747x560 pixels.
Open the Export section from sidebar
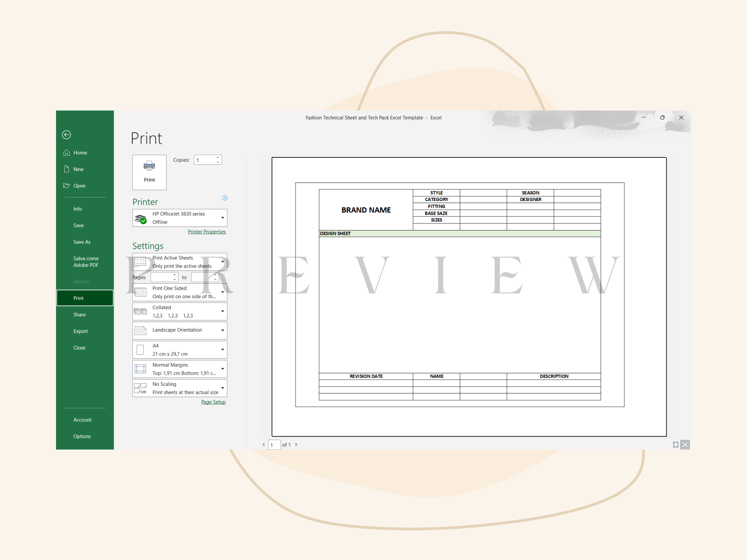click(80, 331)
